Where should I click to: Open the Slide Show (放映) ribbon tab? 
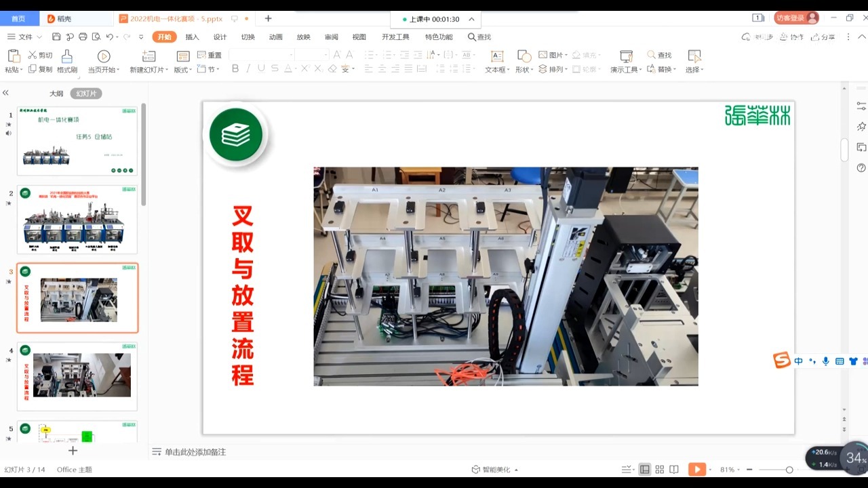click(x=303, y=37)
